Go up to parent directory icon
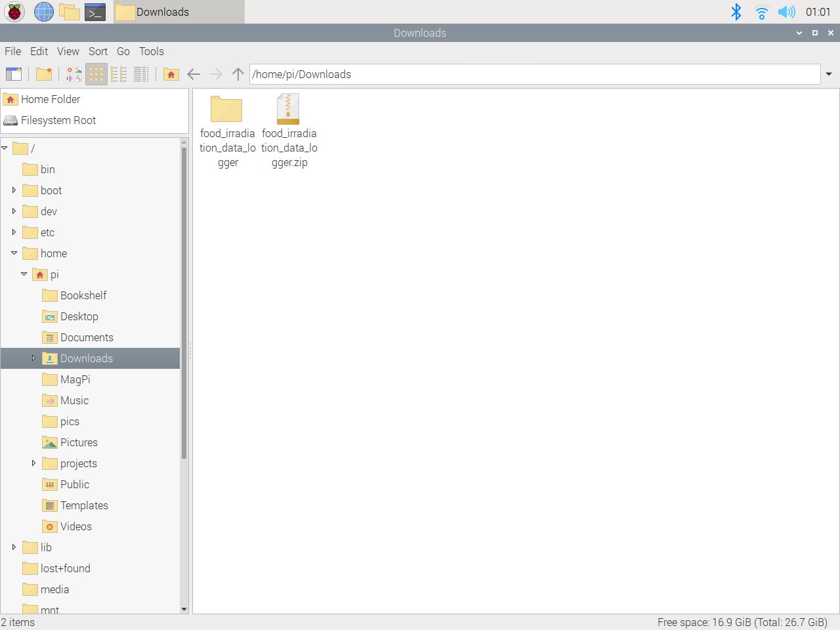This screenshot has height=630, width=840. pyautogui.click(x=238, y=74)
